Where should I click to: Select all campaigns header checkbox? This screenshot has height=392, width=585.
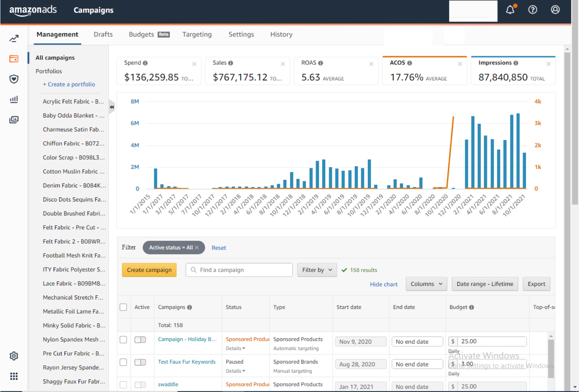click(x=123, y=307)
